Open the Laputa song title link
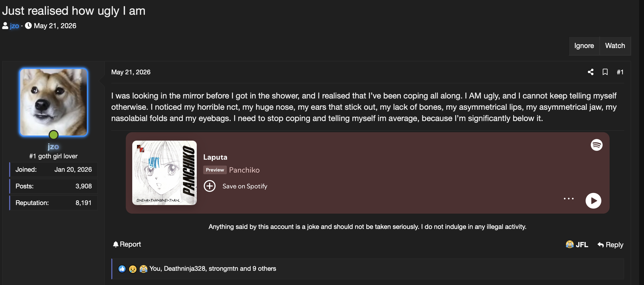 [x=215, y=157]
